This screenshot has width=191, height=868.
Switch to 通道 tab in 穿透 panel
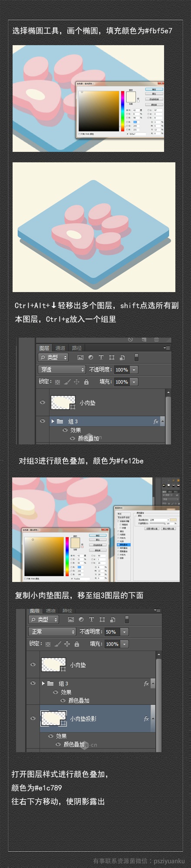coord(60,348)
